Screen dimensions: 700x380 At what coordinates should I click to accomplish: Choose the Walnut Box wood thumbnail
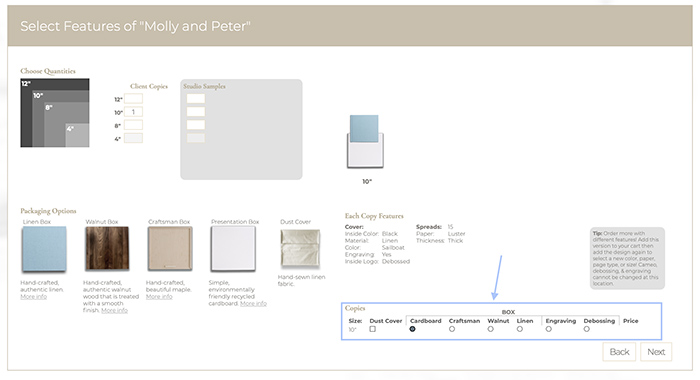pyautogui.click(x=107, y=249)
